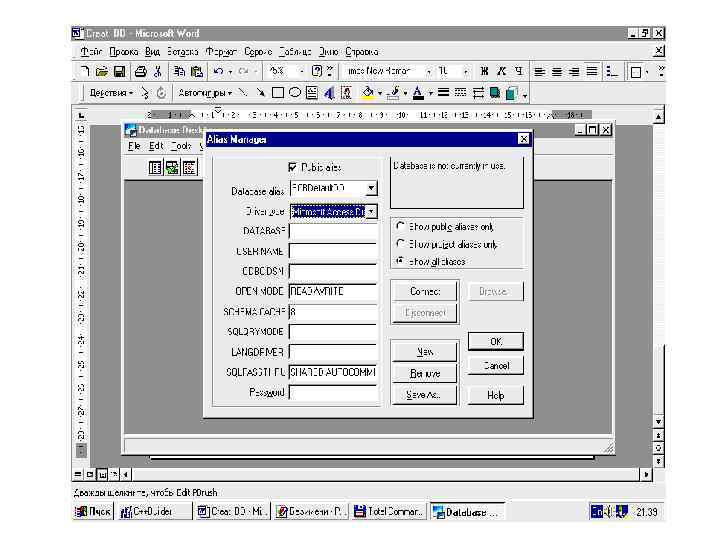This screenshot has height=540, width=720.
Task: Click the free rotate drawing icon
Action: tap(161, 93)
